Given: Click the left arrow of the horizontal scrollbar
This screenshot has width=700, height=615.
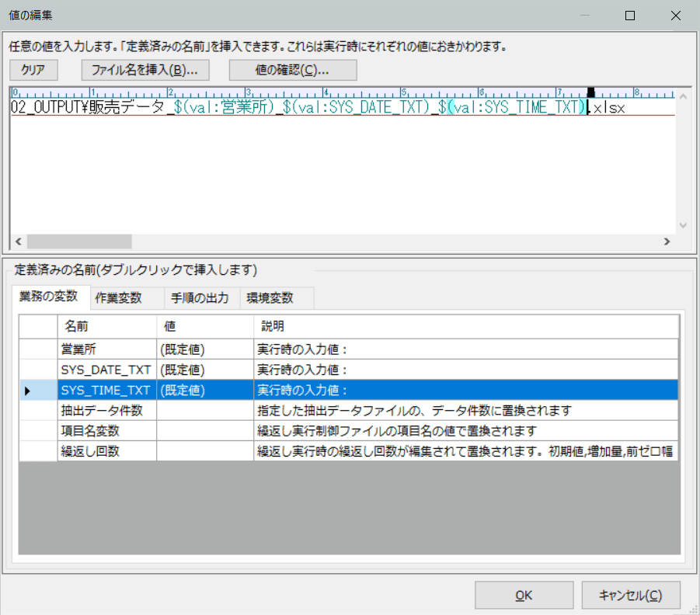Looking at the screenshot, I should coord(17,241).
